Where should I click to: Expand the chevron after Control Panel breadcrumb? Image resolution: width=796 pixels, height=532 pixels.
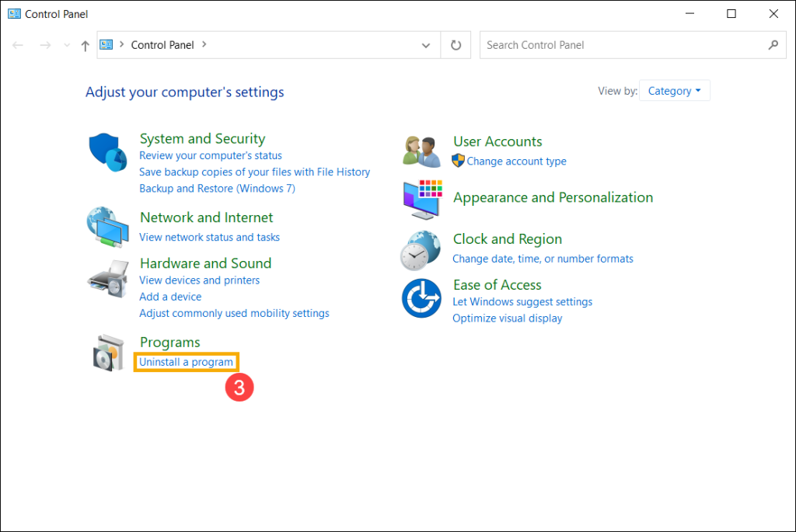click(204, 44)
